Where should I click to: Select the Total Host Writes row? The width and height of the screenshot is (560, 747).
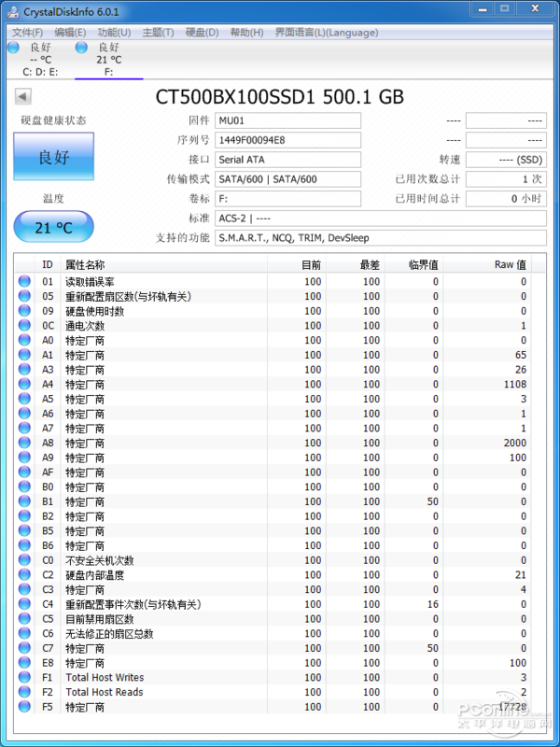click(273, 678)
